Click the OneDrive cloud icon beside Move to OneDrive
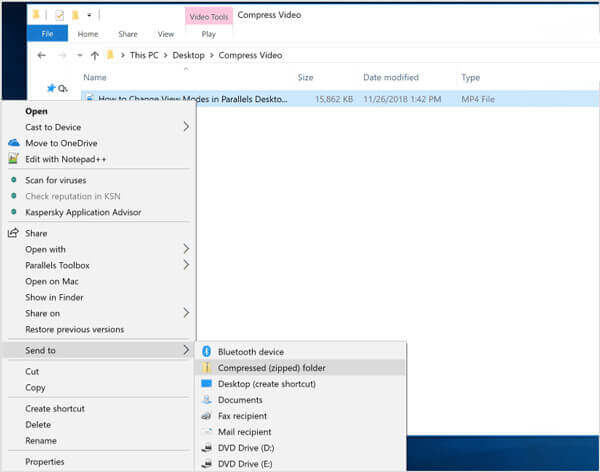The height and width of the screenshot is (472, 600). [x=14, y=143]
